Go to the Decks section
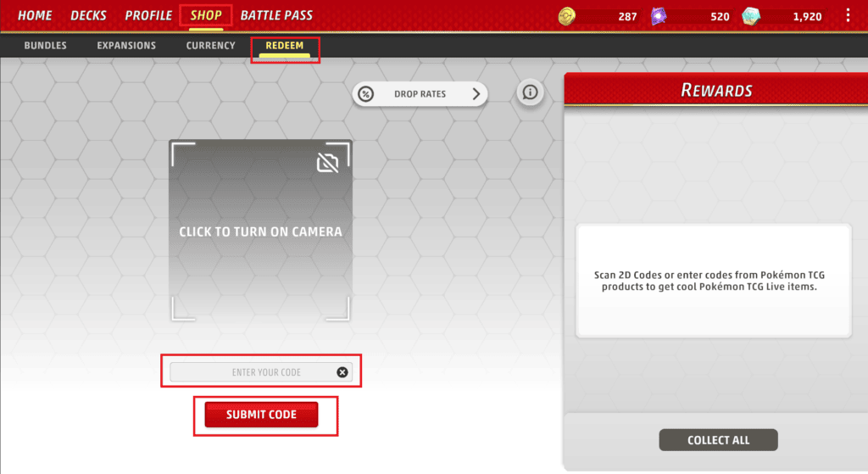Screen dimensions: 868x474 point(88,15)
